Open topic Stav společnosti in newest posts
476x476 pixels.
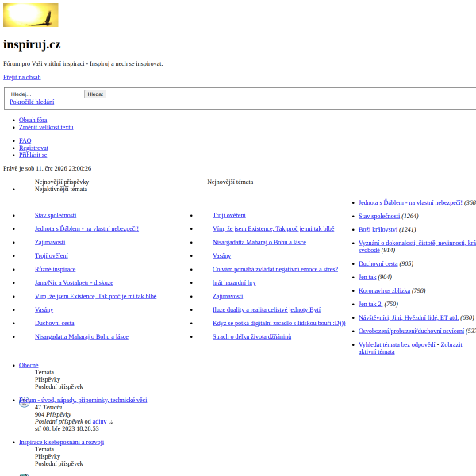tap(56, 215)
